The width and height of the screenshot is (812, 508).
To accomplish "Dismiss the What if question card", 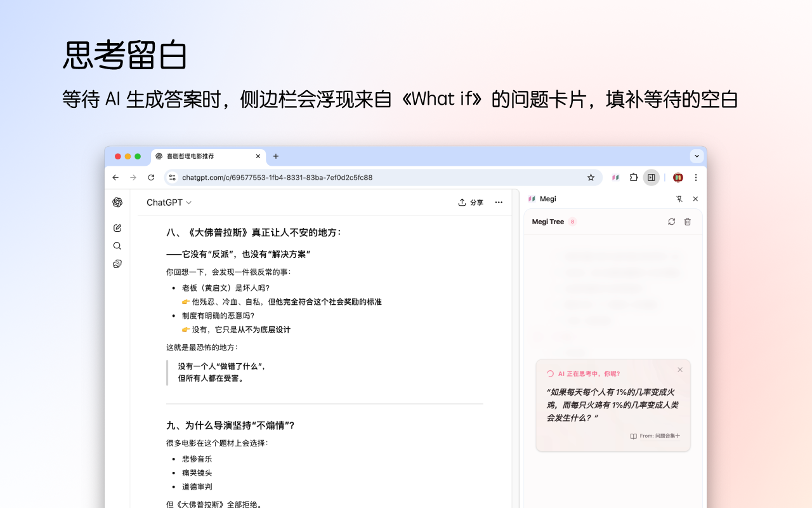I will coord(680,369).
